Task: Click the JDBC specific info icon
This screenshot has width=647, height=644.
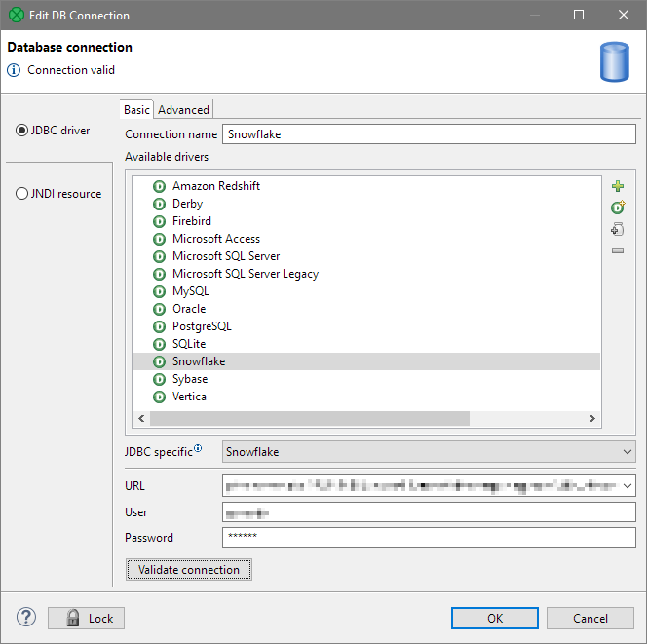Action: coord(198,448)
